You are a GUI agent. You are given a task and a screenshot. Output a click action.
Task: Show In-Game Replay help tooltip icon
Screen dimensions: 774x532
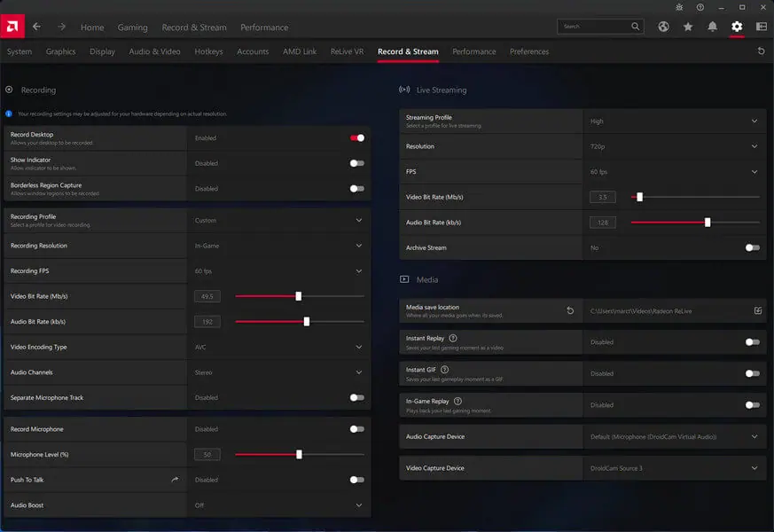pyautogui.click(x=457, y=402)
